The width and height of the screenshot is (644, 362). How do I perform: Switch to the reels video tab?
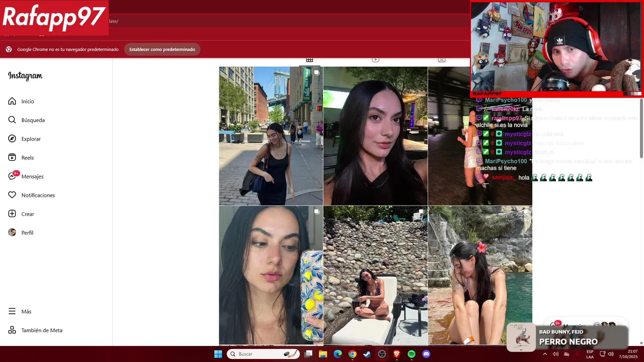(x=375, y=60)
